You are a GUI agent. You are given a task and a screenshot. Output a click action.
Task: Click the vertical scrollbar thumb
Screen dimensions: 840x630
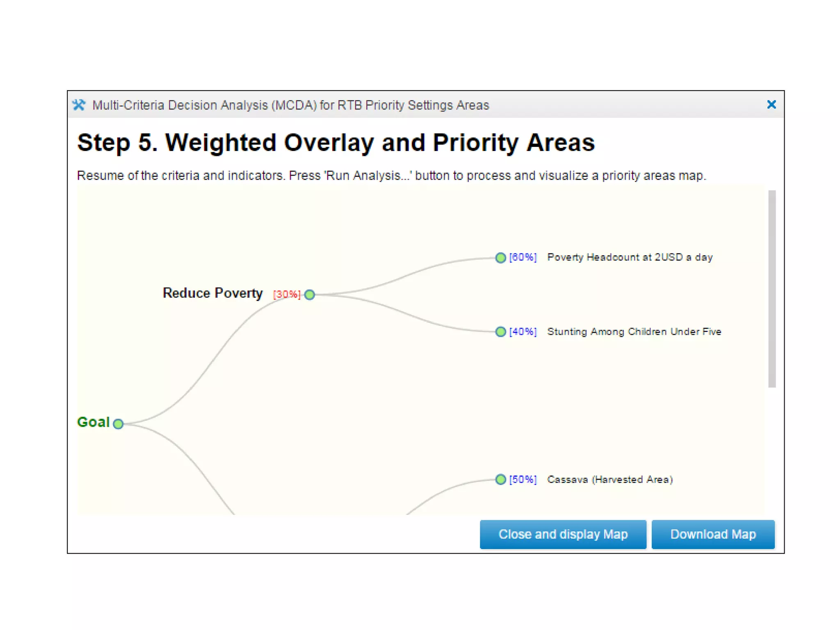coord(772,289)
